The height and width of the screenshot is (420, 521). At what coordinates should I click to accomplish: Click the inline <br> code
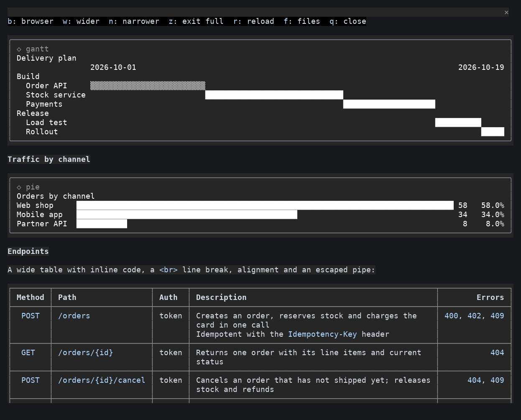[x=169, y=270]
